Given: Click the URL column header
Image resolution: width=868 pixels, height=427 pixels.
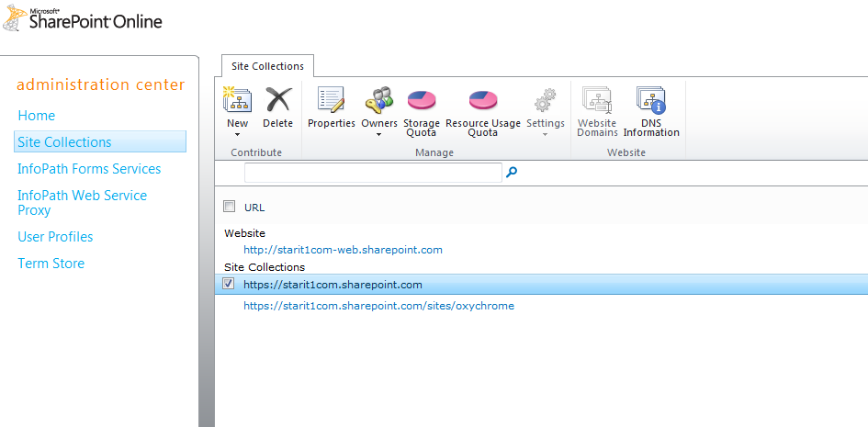Looking at the screenshot, I should pos(254,208).
